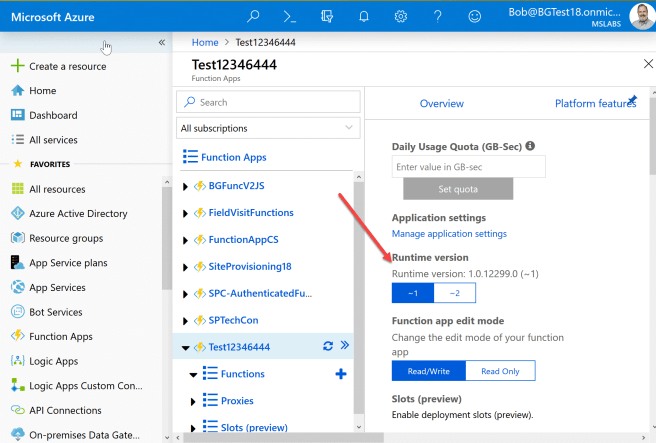This screenshot has height=443, width=656.
Task: Open the feedback smiley icon
Action: 475,16
